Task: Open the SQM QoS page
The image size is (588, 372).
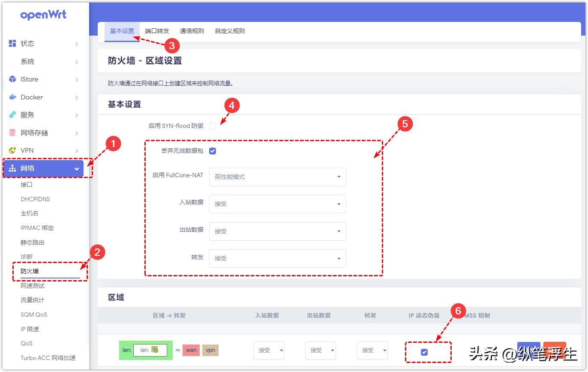Action: pyautogui.click(x=35, y=315)
